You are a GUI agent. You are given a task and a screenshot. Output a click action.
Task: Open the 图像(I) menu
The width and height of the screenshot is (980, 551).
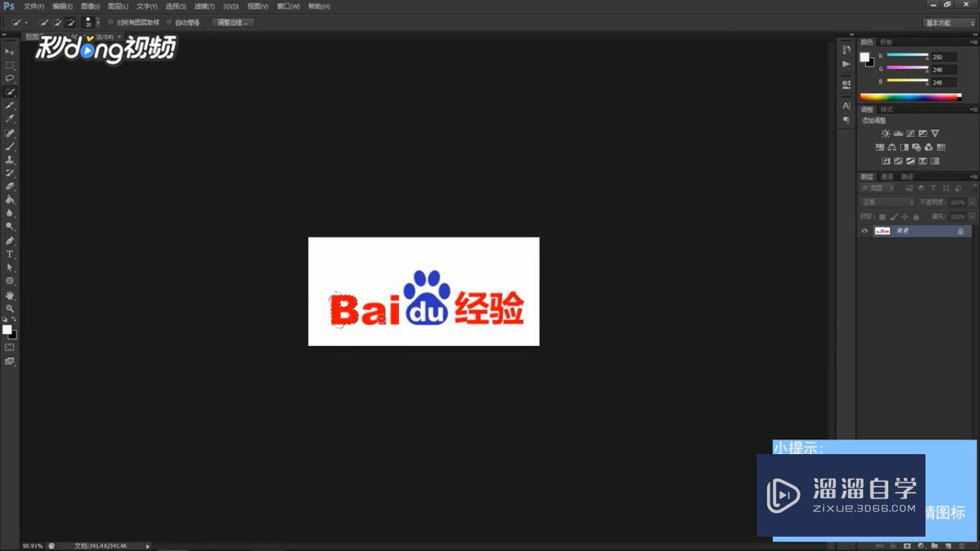click(x=90, y=6)
